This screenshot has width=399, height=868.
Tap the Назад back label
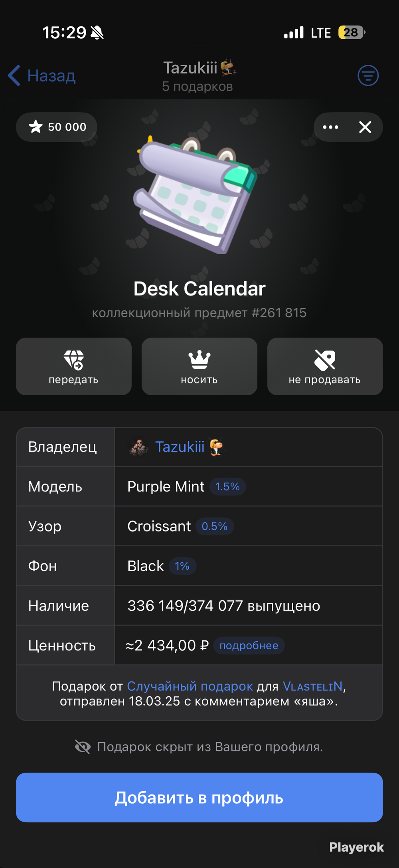[x=51, y=75]
